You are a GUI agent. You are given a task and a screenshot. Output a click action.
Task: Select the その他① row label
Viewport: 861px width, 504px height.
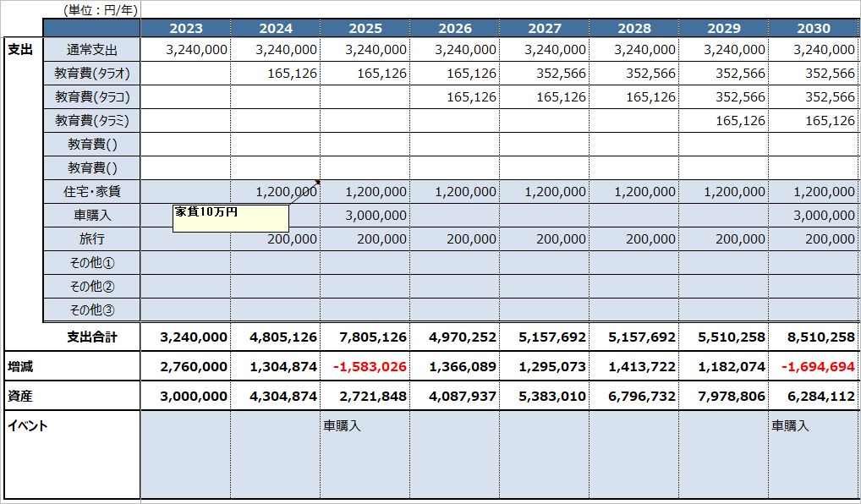coord(92,263)
